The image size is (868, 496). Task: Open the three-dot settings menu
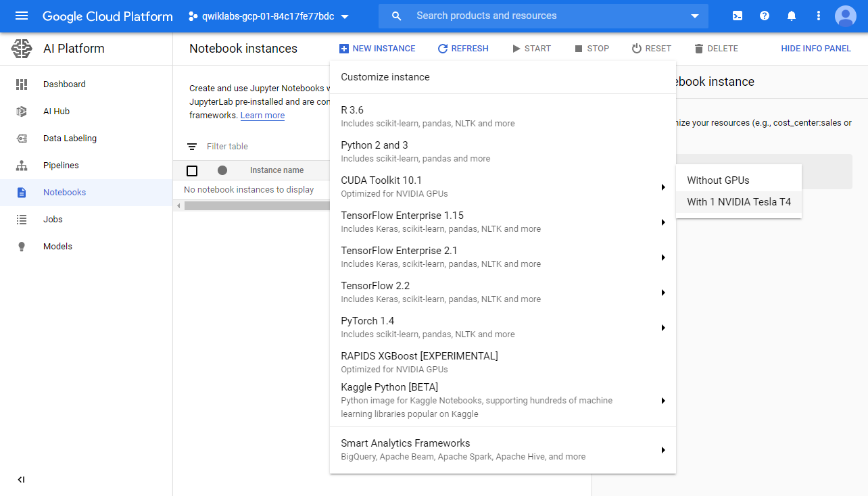819,16
